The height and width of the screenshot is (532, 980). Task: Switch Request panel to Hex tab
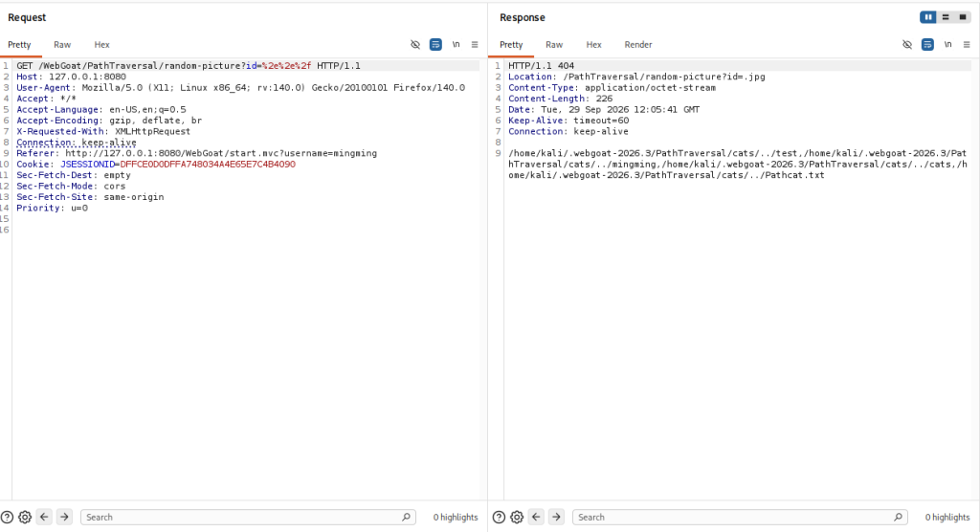click(101, 44)
